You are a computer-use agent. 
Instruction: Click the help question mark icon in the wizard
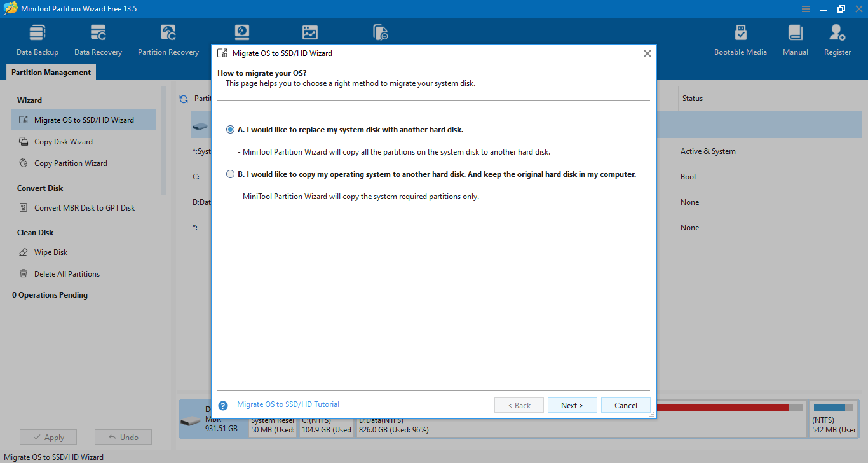(223, 406)
